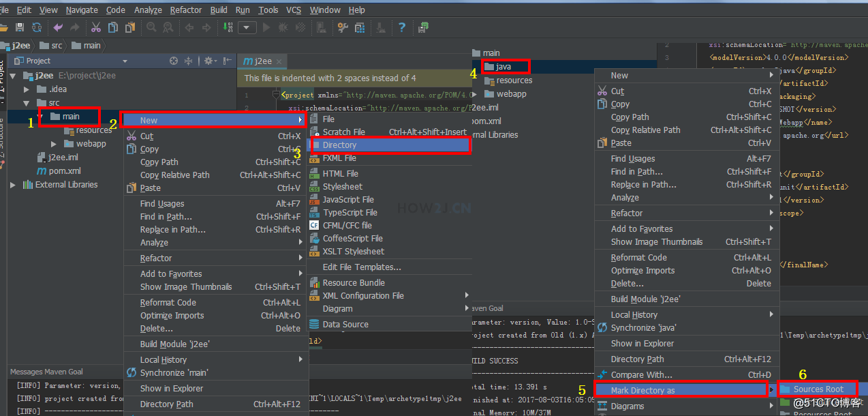Choose HTML File in the New submenu

[388, 174]
